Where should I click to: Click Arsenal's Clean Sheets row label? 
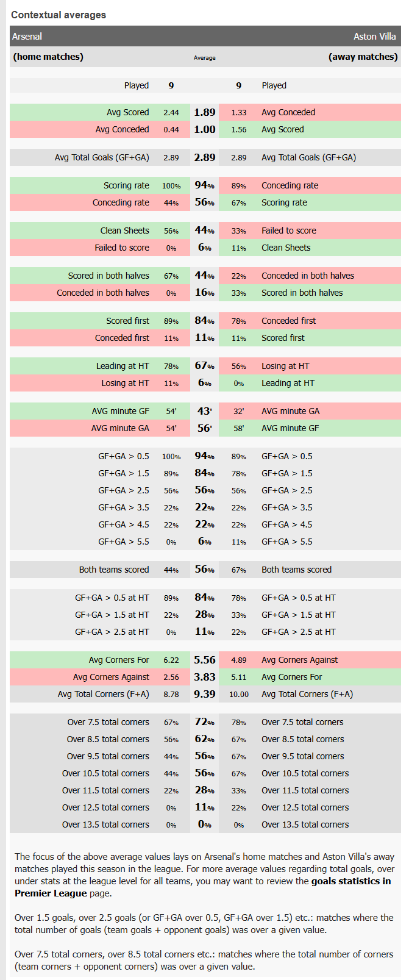124,231
